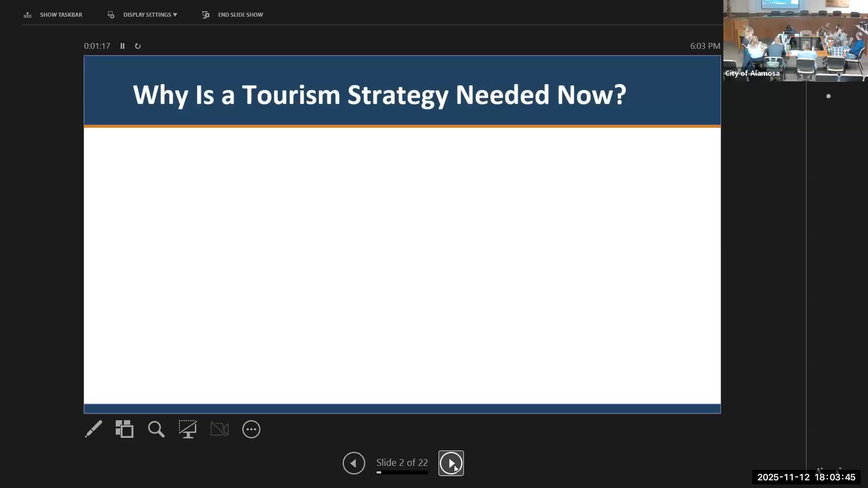The width and height of the screenshot is (868, 488).
Task: Click the Slide 2 of 22 label
Action: pos(402,463)
